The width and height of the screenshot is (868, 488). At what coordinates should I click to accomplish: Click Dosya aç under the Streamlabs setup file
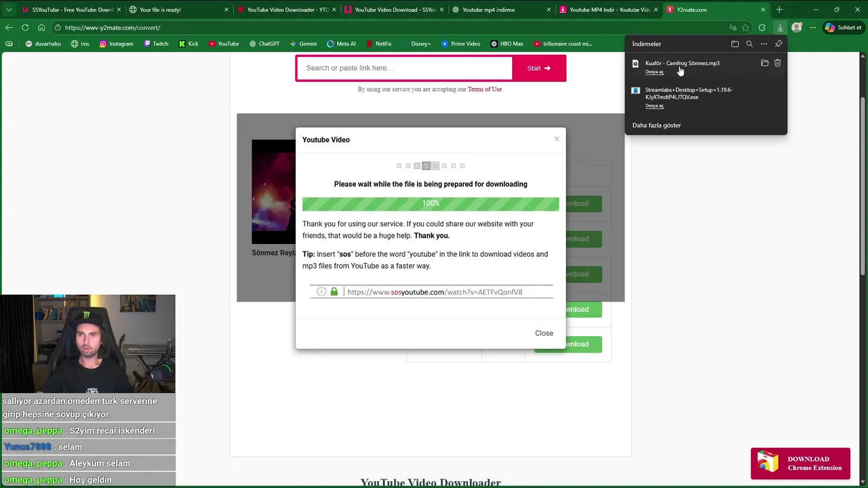tap(654, 106)
